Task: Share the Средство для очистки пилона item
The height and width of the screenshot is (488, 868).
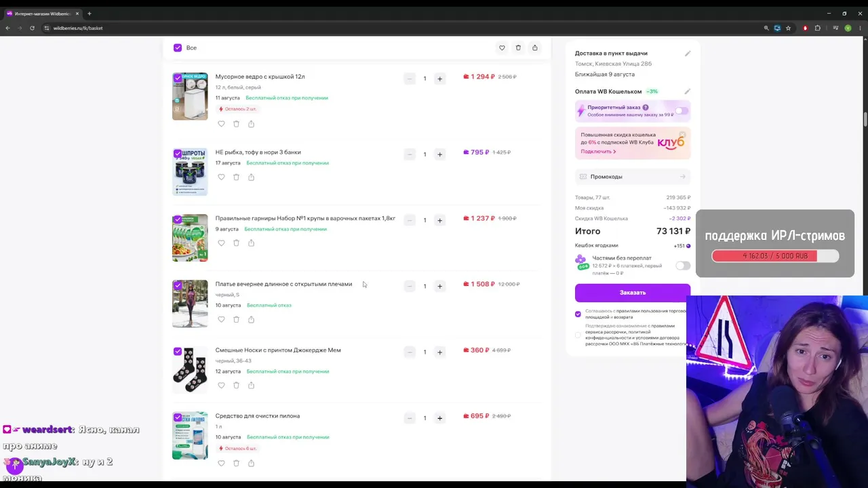Action: point(251,463)
